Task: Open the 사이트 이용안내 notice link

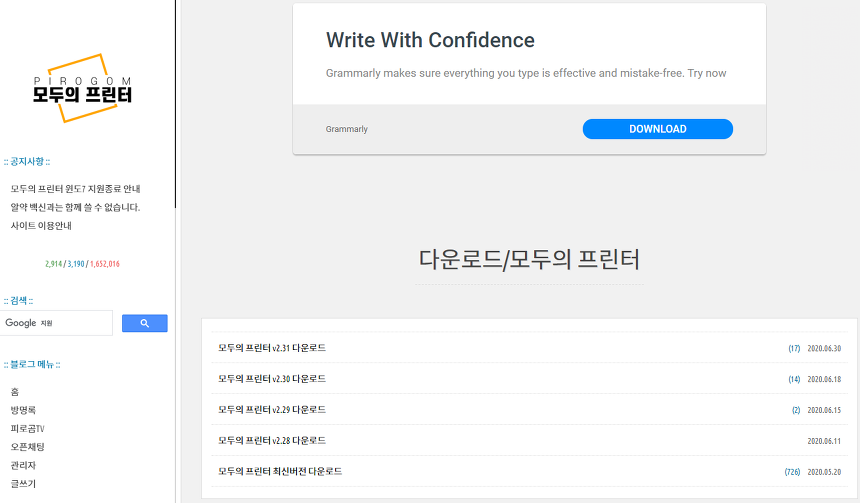Action: [x=41, y=226]
